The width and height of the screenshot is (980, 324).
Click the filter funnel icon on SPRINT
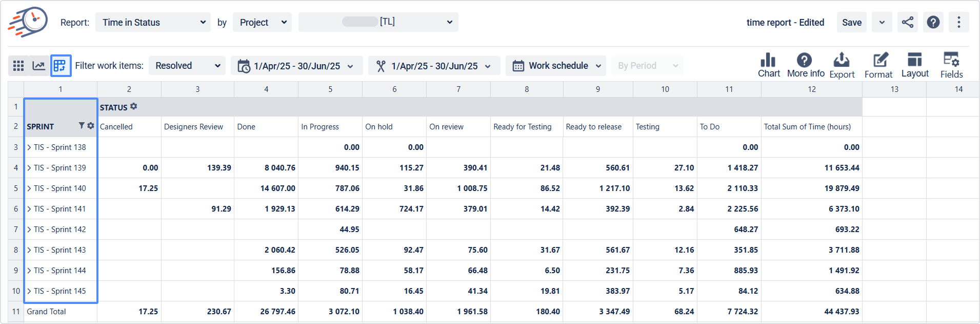tap(82, 126)
